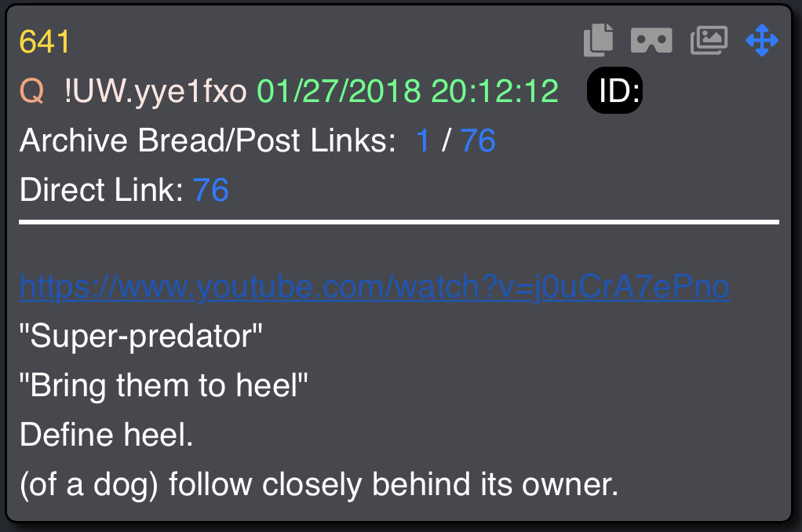Image resolution: width=802 pixels, height=532 pixels.
Task: Select the tripcode !UW.yye1fxo
Action: click(155, 92)
